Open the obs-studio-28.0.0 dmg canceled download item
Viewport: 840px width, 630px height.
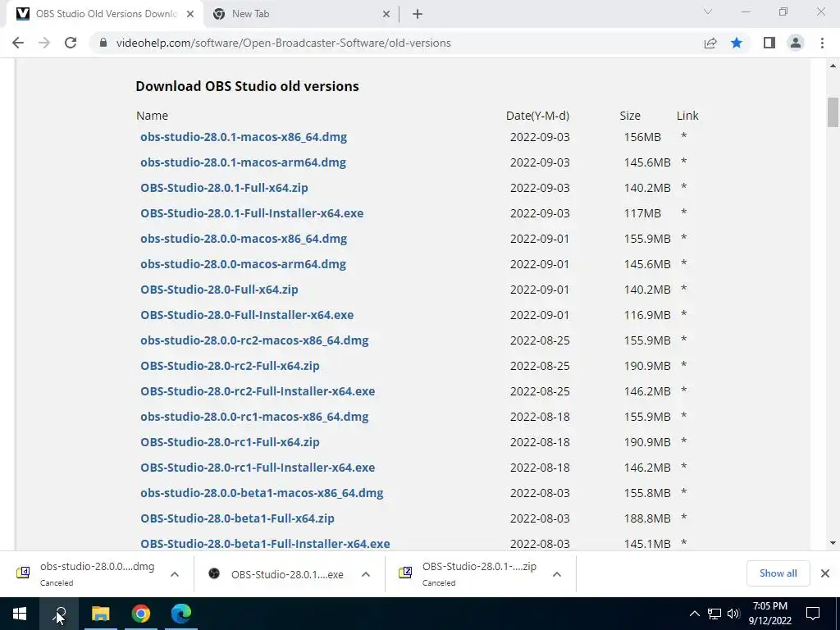click(x=87, y=573)
